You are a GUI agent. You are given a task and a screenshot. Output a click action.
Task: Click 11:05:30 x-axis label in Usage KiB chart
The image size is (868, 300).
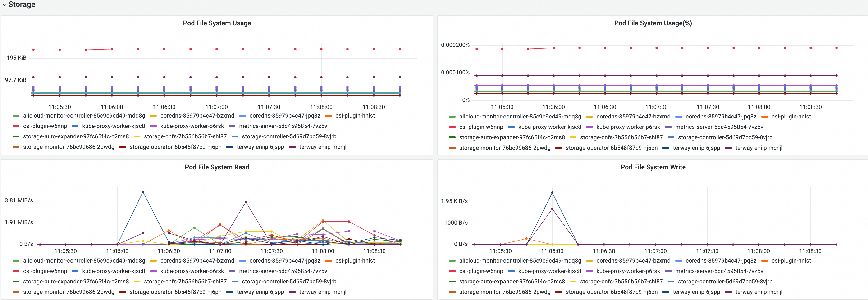point(60,107)
